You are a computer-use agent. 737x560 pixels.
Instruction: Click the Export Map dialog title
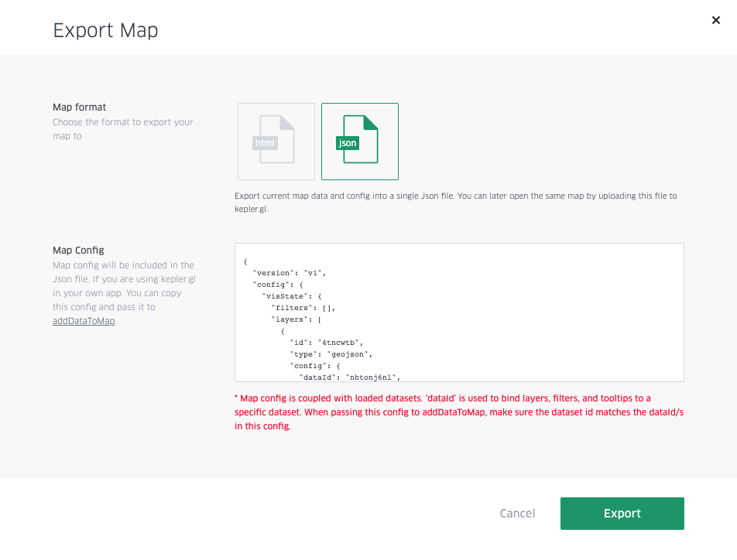pyautogui.click(x=105, y=31)
